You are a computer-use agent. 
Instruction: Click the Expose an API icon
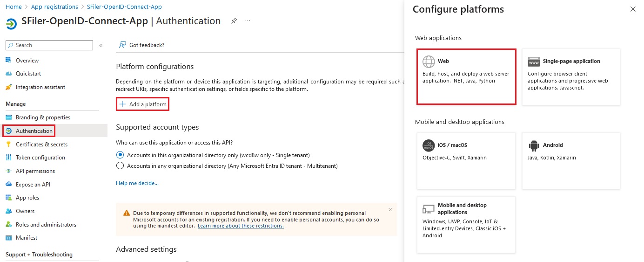pos(8,185)
